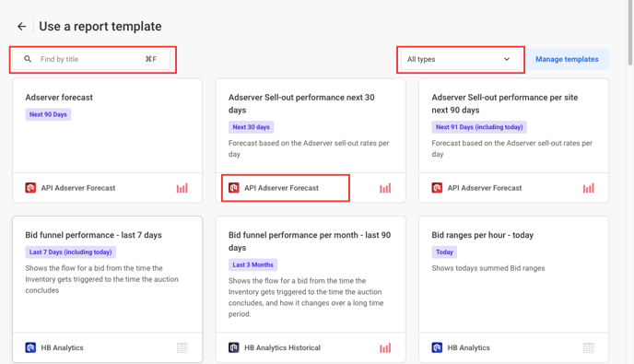This screenshot has height=364, width=634.
Task: Focus the Find by title search field
Action: point(91,59)
